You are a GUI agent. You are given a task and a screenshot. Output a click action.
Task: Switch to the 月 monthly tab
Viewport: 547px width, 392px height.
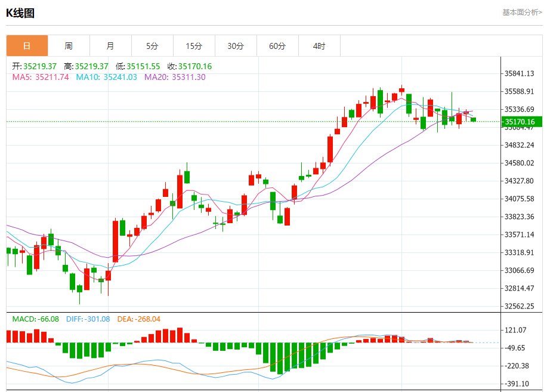tap(110, 46)
